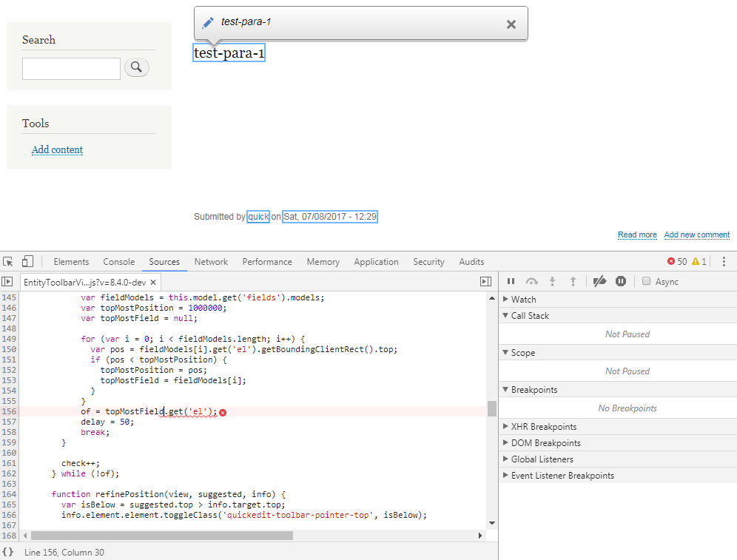Image resolution: width=737 pixels, height=560 pixels.
Task: Click Add new comment link
Action: point(697,235)
